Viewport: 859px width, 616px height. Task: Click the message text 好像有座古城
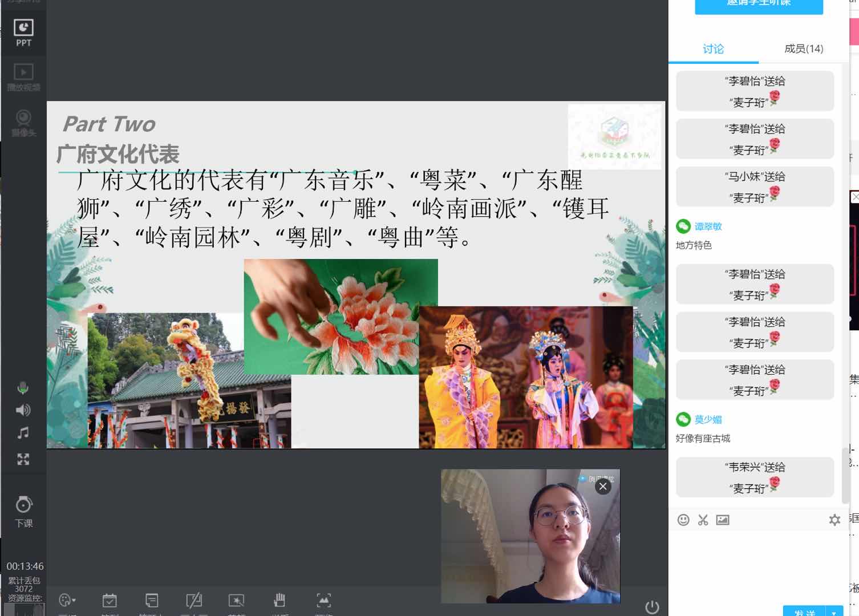703,439
